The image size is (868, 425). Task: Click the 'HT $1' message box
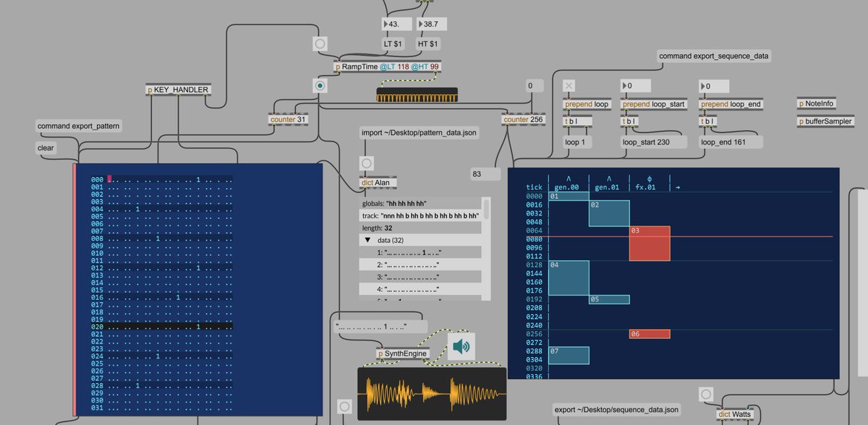tap(430, 44)
